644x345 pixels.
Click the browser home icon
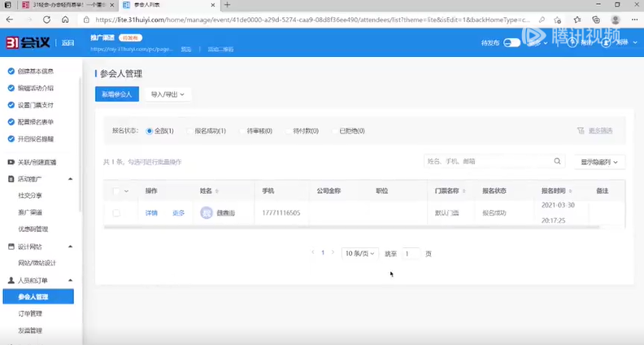(x=66, y=19)
